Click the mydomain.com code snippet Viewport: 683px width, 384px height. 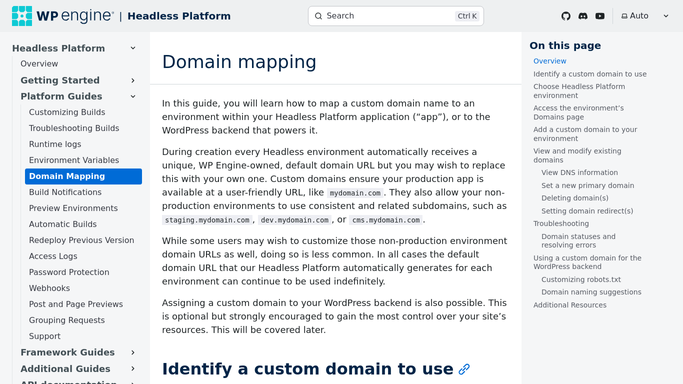(355, 193)
